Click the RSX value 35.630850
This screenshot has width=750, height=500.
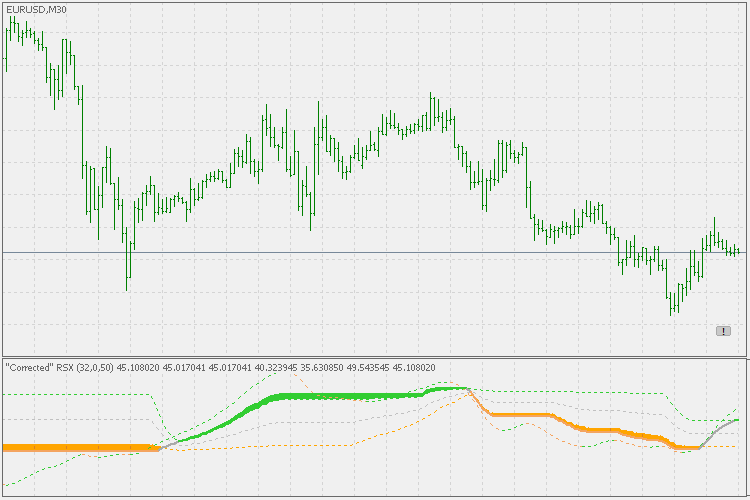322,368
